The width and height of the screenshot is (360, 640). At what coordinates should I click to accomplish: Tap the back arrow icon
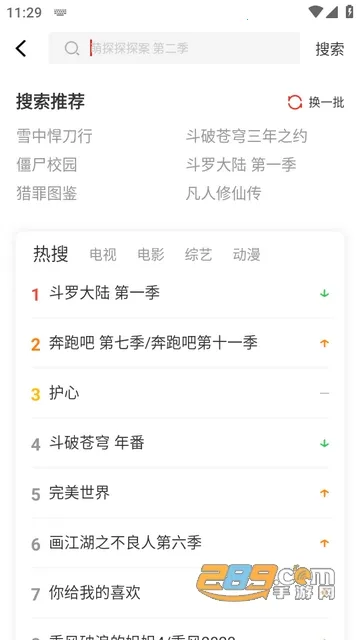(21, 48)
